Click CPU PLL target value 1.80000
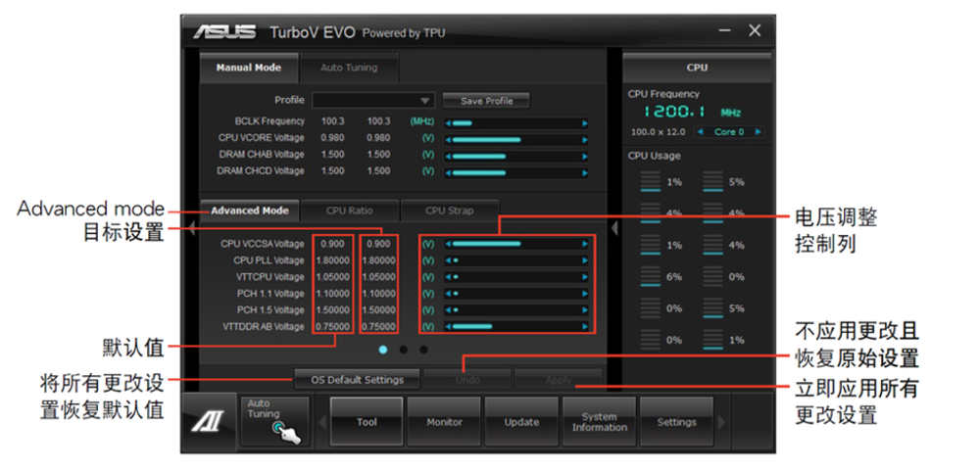Viewport: 980px width, 470px height. (378, 260)
